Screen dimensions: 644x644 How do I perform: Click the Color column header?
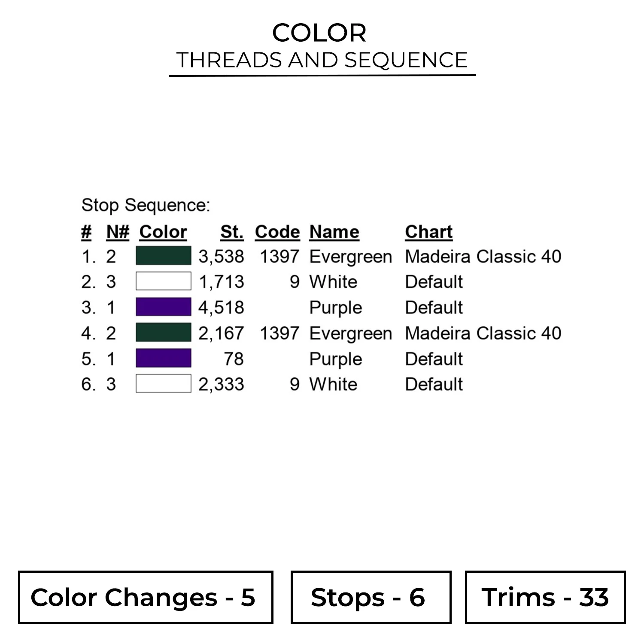pos(163,232)
